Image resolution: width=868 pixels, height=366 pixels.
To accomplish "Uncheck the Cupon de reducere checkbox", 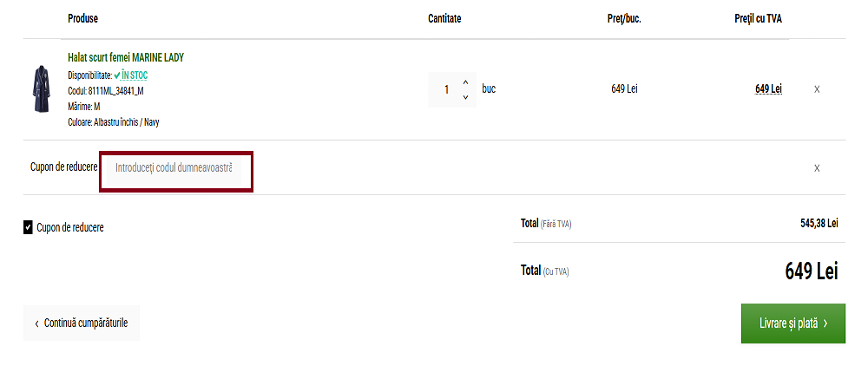I will click(x=28, y=227).
